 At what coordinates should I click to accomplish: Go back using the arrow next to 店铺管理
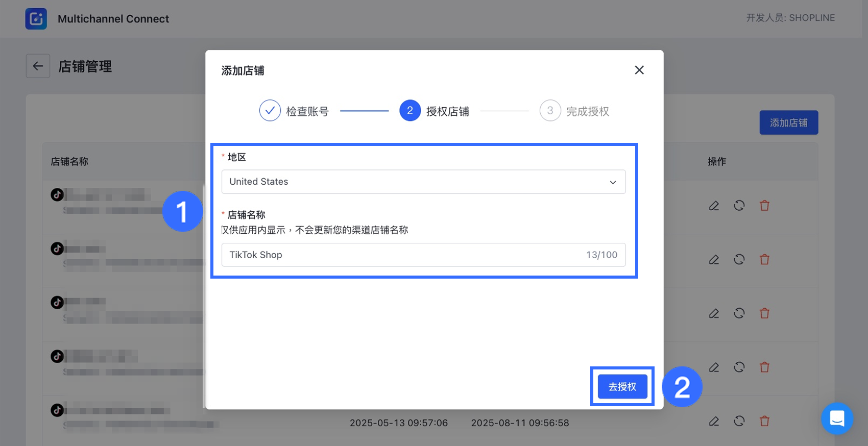click(38, 66)
